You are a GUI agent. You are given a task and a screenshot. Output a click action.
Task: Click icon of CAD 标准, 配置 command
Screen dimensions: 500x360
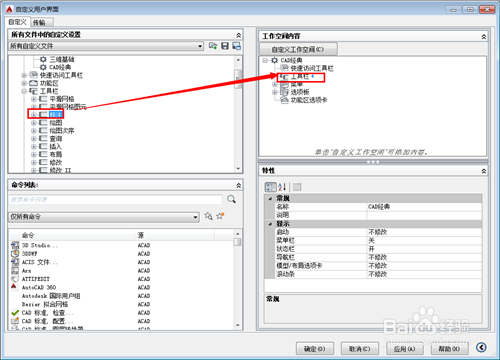(15, 321)
